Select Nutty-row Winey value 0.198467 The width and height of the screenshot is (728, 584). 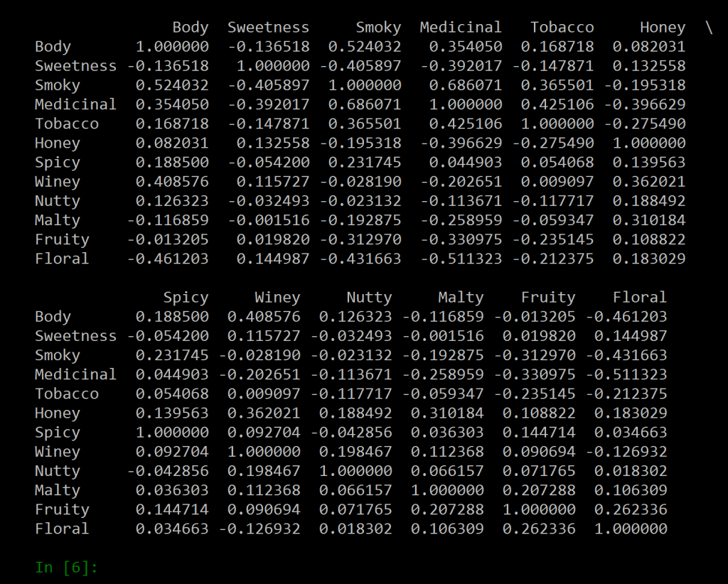point(264,471)
